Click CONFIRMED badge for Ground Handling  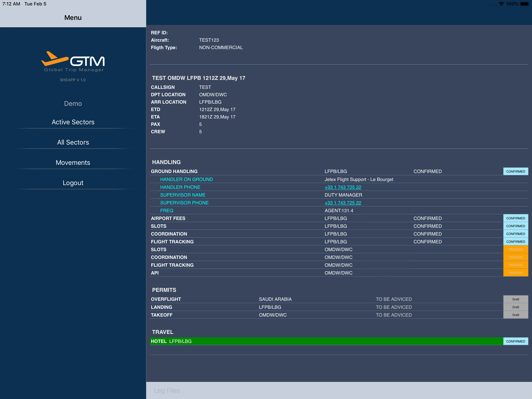pyautogui.click(x=516, y=171)
